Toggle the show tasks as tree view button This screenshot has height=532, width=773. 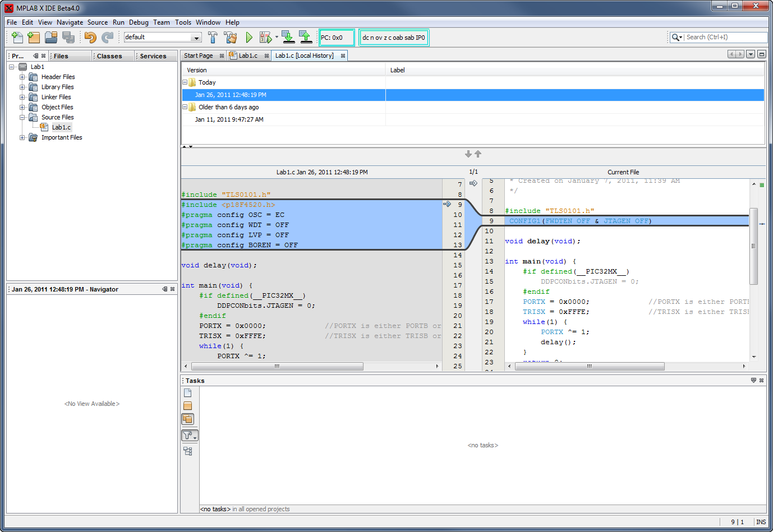pyautogui.click(x=187, y=451)
